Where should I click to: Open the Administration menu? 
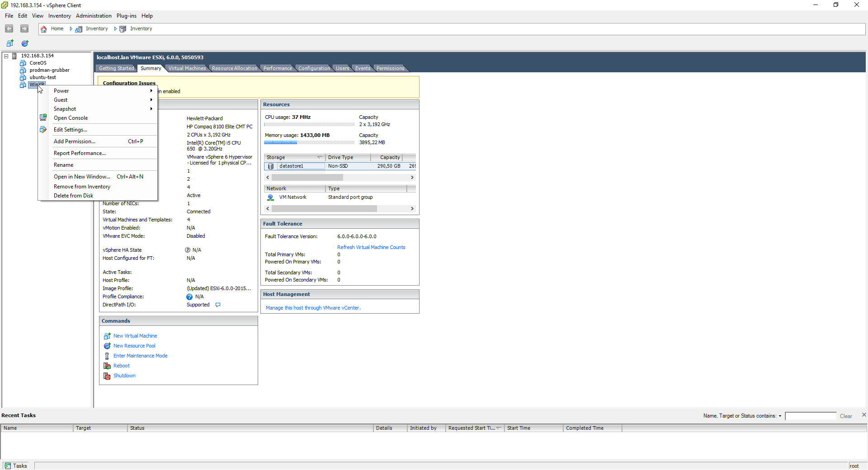(94, 16)
